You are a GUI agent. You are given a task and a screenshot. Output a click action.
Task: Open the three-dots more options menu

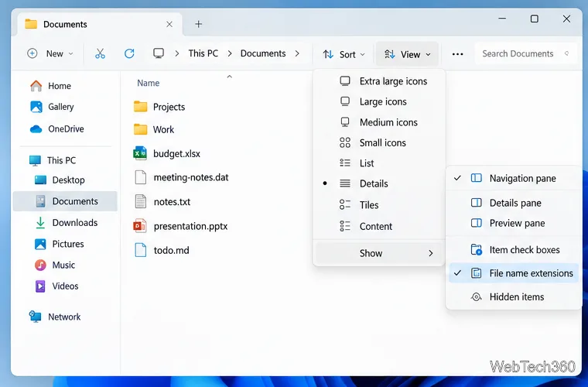tap(457, 54)
